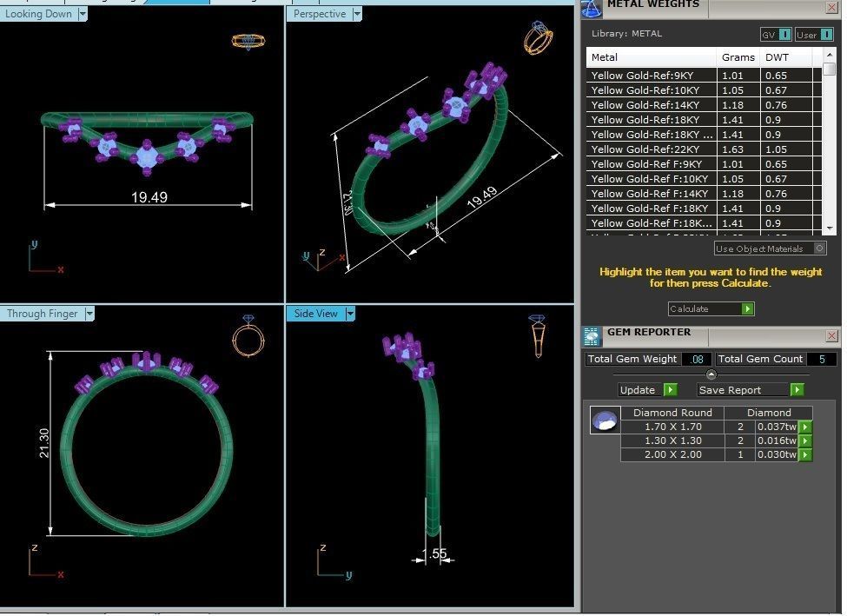
Task: Collapse the Gem Reporter summary with the round arrow
Action: (711, 374)
